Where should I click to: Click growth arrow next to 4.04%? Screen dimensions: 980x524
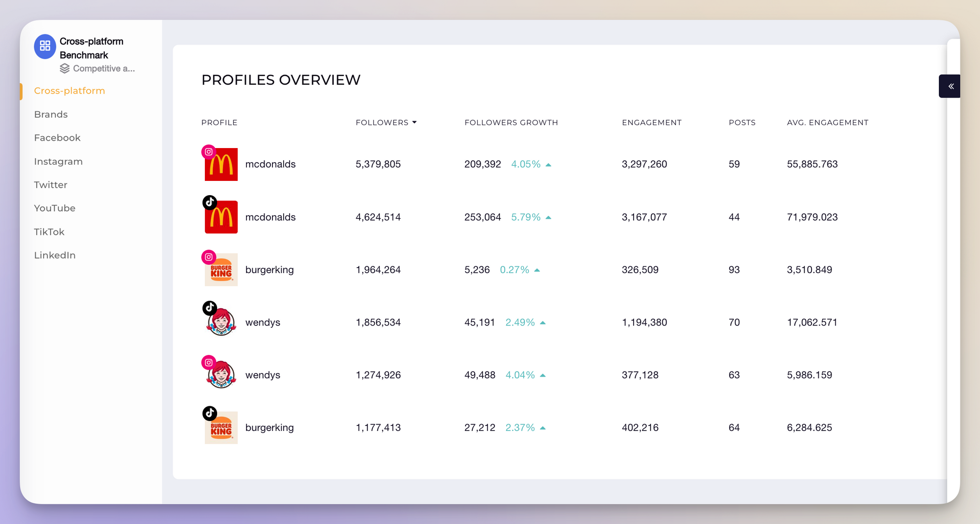point(542,375)
